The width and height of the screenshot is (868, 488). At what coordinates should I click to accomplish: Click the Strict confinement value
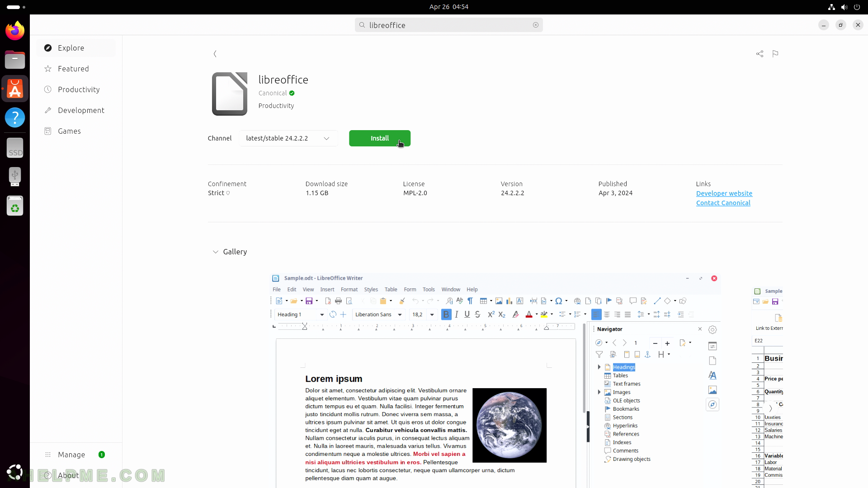(216, 193)
